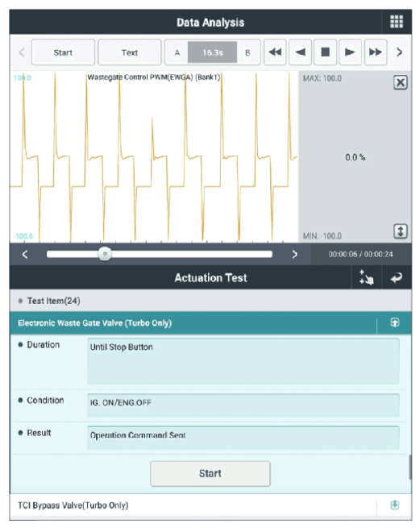Open the grid menu icon in header
This screenshot has width=420, height=528.
point(397,22)
